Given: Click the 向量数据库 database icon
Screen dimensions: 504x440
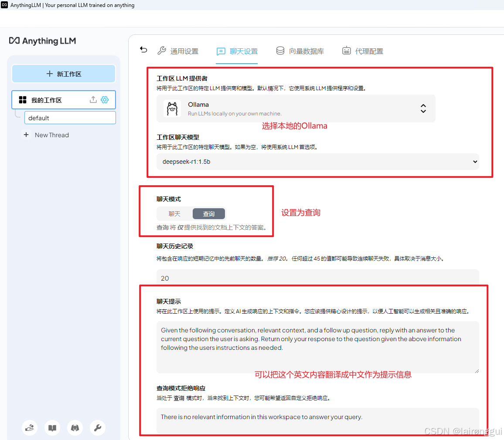Looking at the screenshot, I should (280, 51).
